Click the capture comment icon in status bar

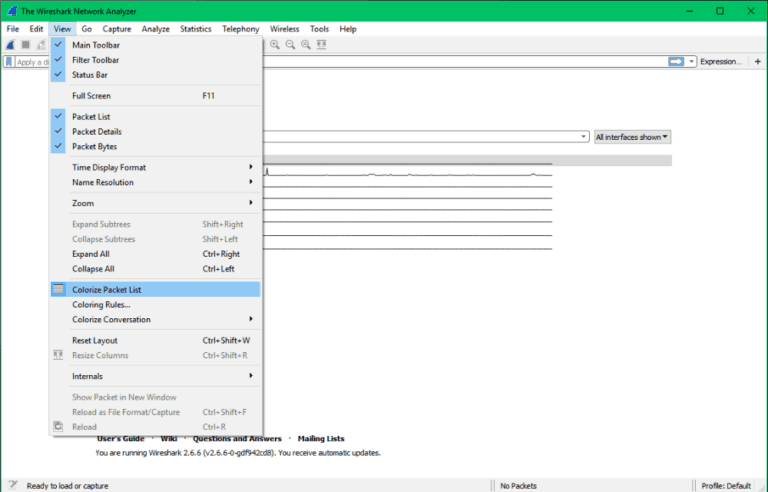click(13, 485)
